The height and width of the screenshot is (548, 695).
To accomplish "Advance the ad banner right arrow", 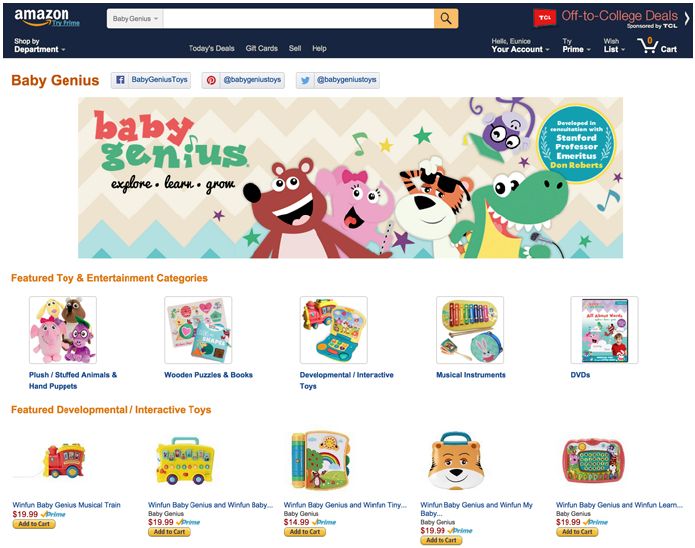I will click(687, 18).
